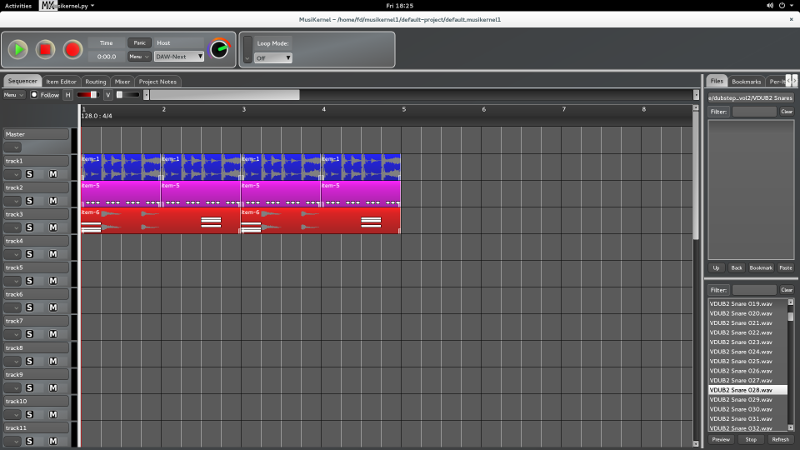Select the Sequencer tab

pyautogui.click(x=22, y=81)
